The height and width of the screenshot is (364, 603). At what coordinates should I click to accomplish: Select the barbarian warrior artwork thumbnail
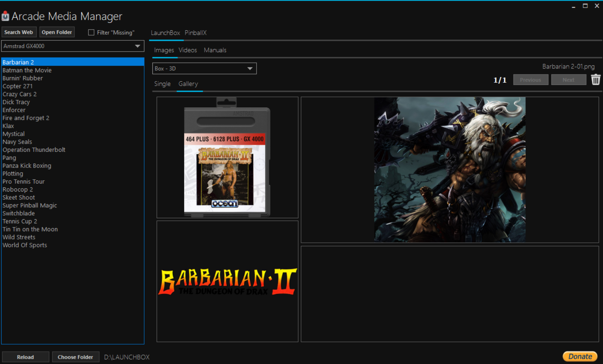[x=450, y=170]
